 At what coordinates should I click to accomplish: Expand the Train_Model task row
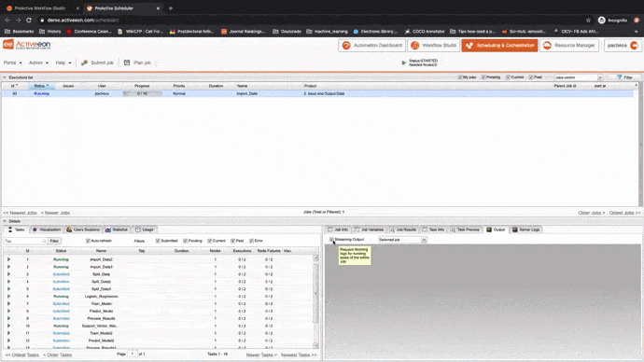point(8,304)
